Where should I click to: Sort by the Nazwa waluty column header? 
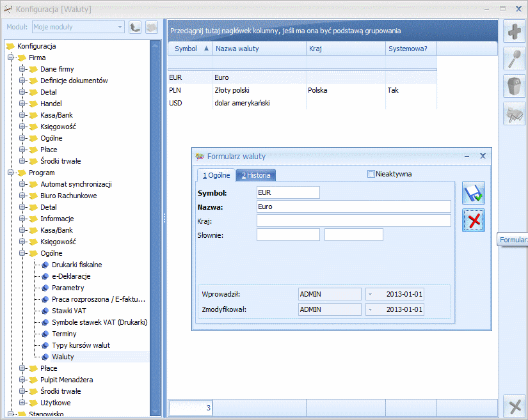coord(259,49)
